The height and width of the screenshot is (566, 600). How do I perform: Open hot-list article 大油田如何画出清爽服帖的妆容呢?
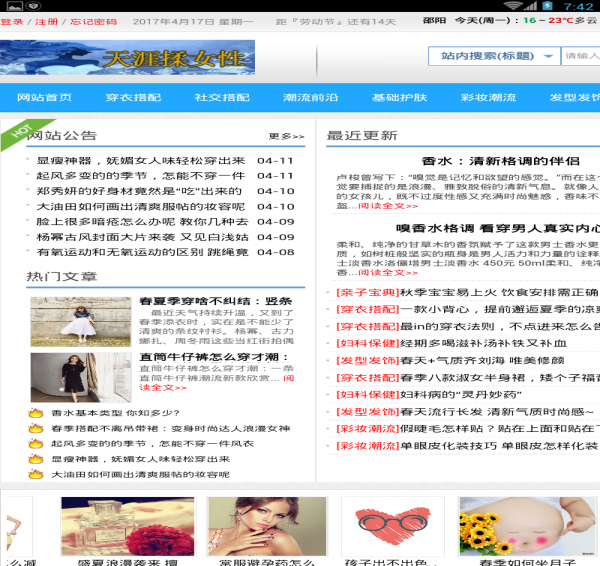tap(140, 475)
